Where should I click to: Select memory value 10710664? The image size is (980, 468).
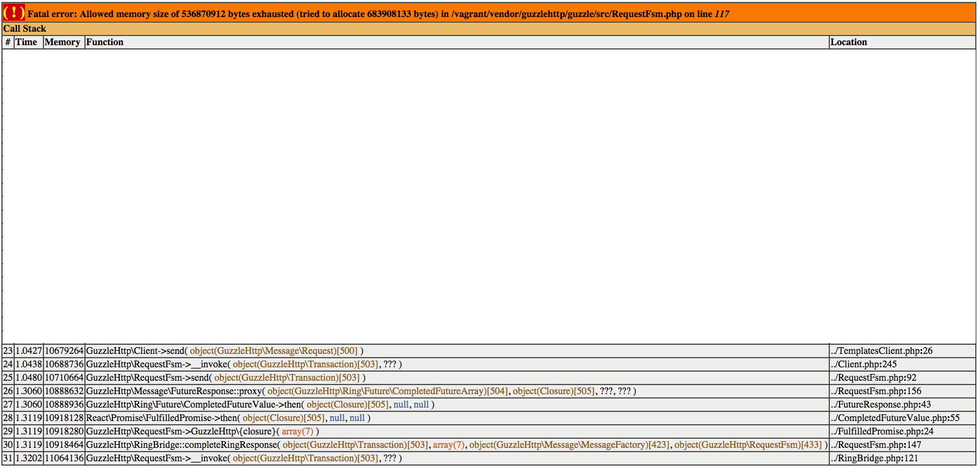click(64, 378)
